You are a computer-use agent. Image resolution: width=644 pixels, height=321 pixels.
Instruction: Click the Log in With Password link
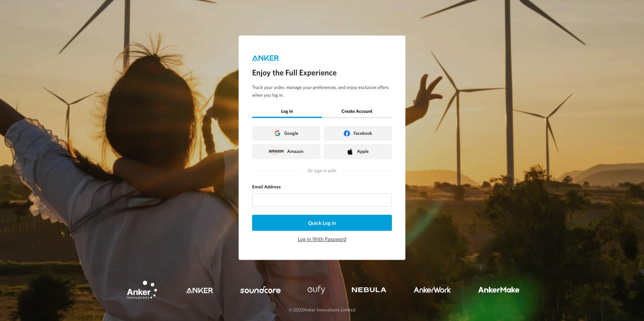click(x=322, y=239)
